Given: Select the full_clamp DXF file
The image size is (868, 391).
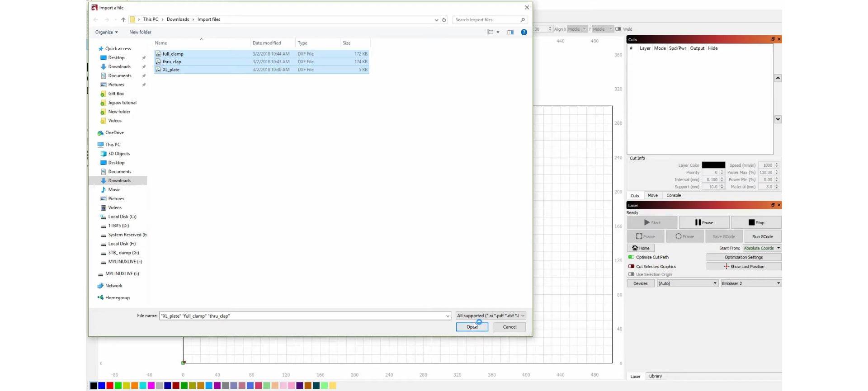Looking at the screenshot, I should 173,54.
